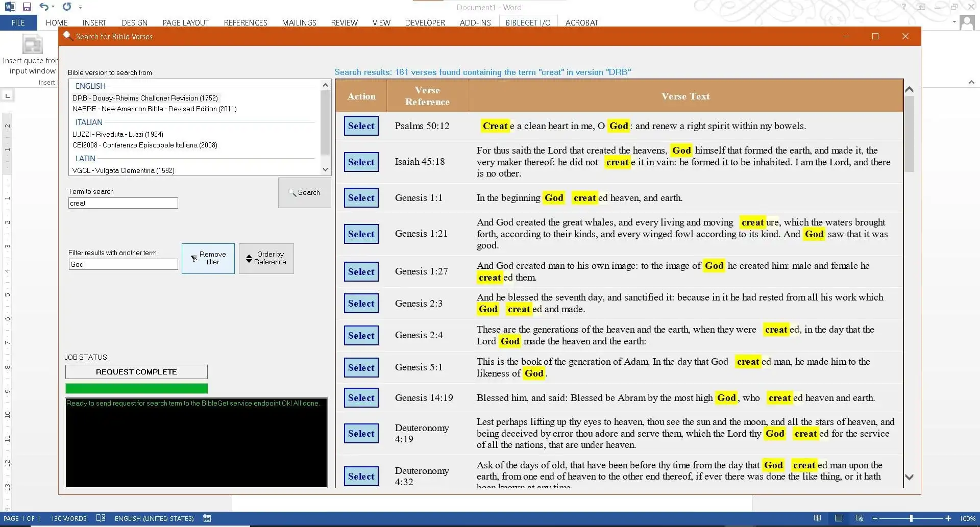Switch to Read Mode view icon
Screen dimensions: 980x527
[817, 518]
